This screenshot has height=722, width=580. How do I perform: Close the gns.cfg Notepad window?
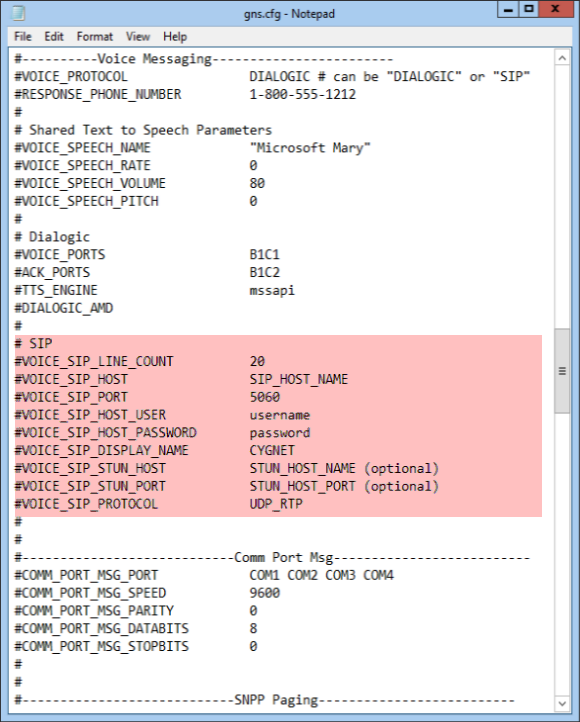click(555, 9)
